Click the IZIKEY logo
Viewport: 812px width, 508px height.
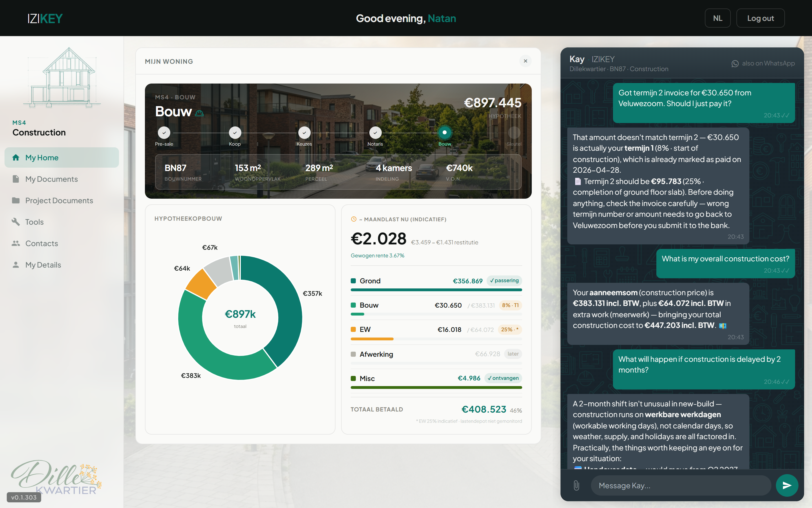tap(45, 18)
